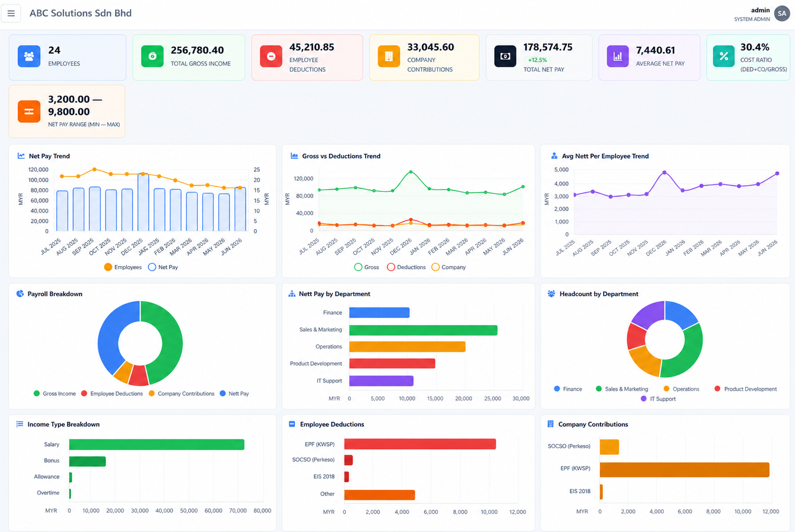This screenshot has height=532, width=795.
Task: Click the Gross vs Deductions Trend icon
Action: tap(294, 156)
